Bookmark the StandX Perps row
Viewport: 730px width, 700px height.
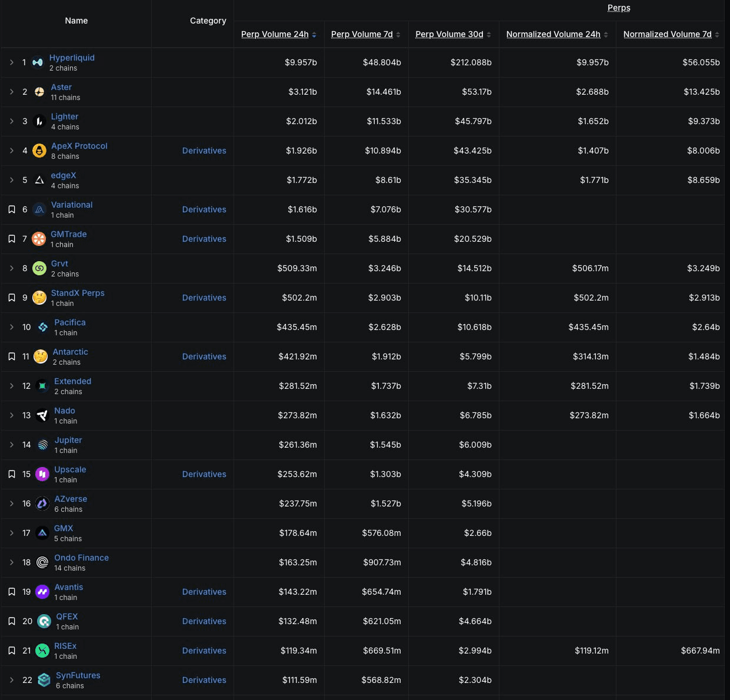[x=11, y=298]
